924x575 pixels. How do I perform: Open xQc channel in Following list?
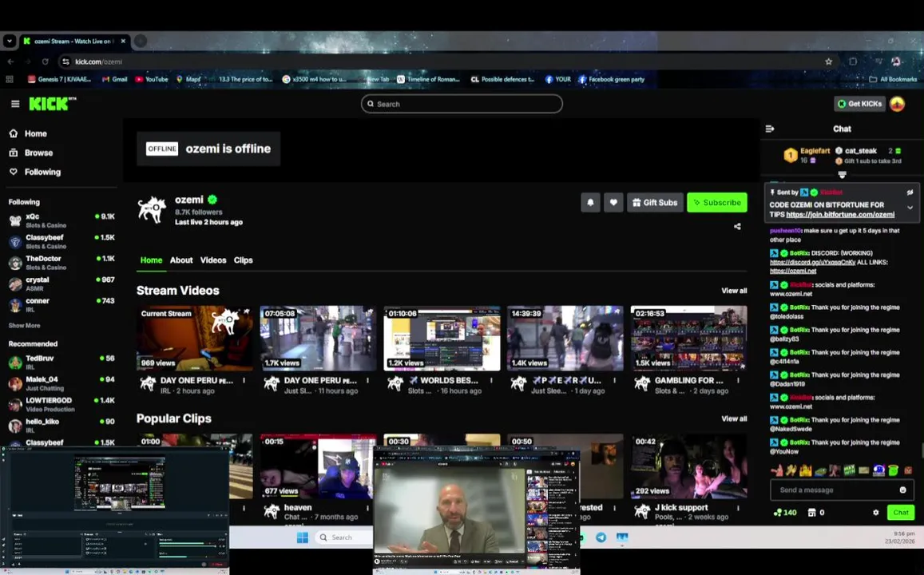click(61, 220)
